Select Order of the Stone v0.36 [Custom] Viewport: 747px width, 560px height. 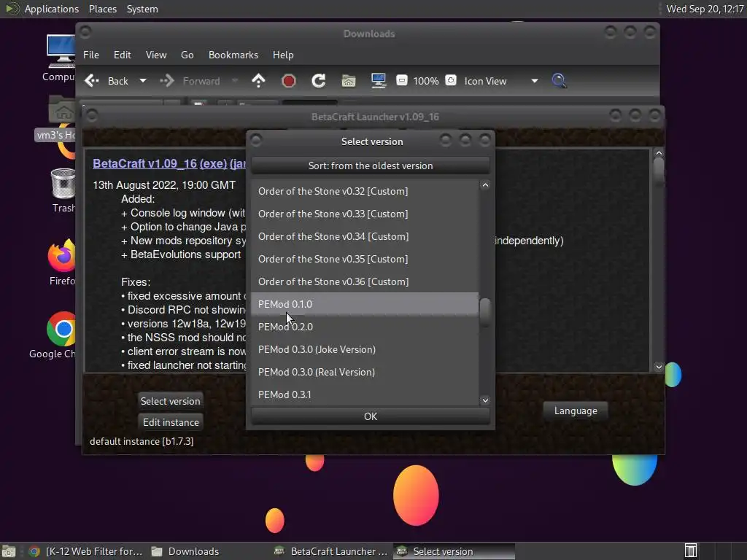(365, 281)
